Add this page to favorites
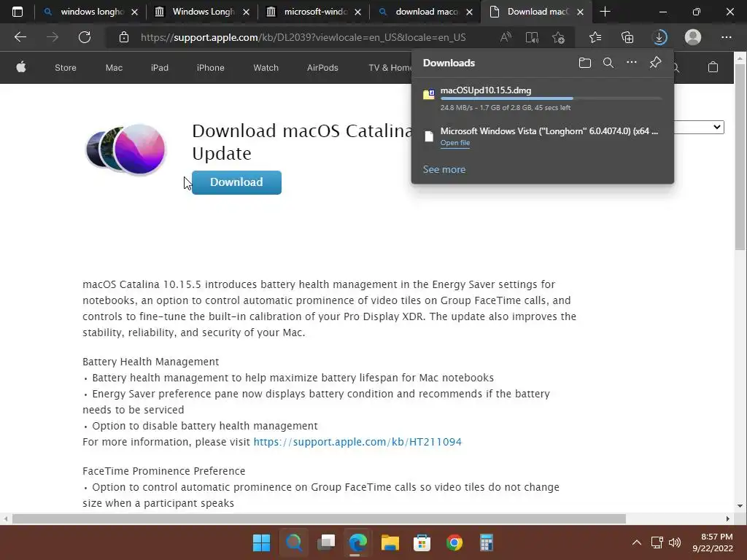The height and width of the screenshot is (560, 747). [x=558, y=37]
